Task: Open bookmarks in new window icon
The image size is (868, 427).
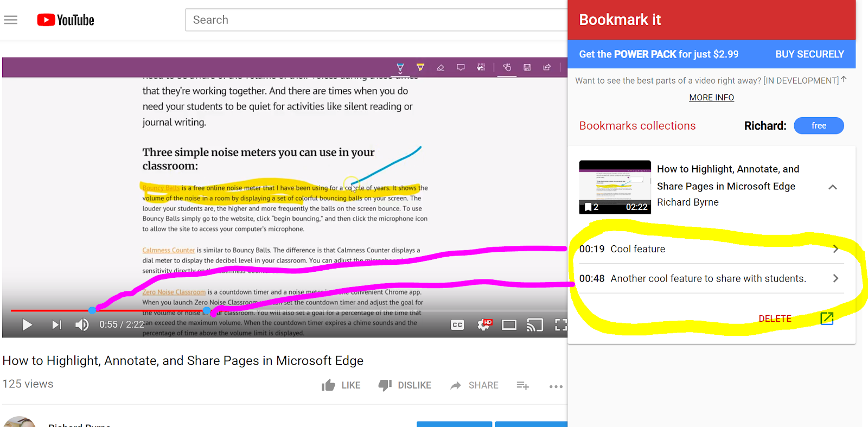Action: pyautogui.click(x=827, y=318)
